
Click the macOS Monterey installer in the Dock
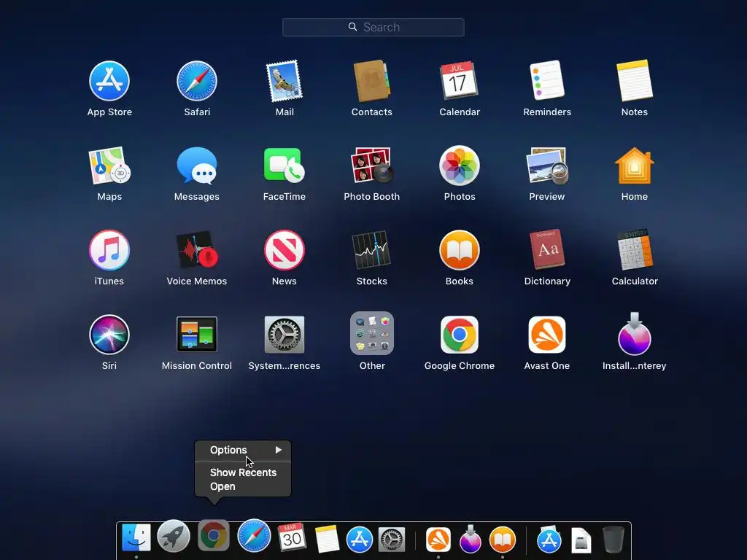(x=471, y=539)
